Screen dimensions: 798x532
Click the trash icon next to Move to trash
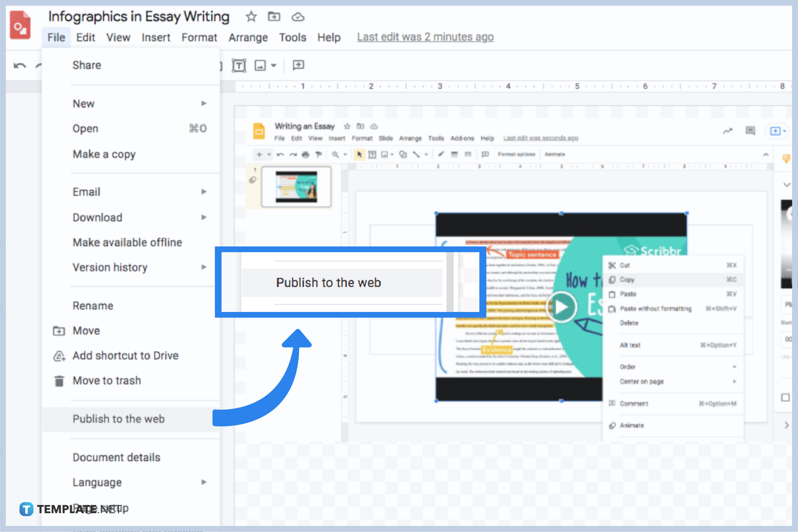pyautogui.click(x=59, y=381)
